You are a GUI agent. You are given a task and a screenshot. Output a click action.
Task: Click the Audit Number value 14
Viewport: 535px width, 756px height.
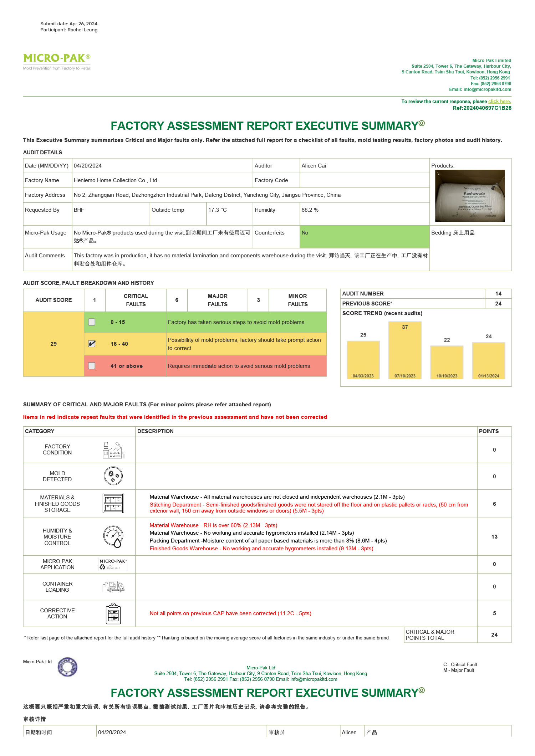tap(498, 294)
